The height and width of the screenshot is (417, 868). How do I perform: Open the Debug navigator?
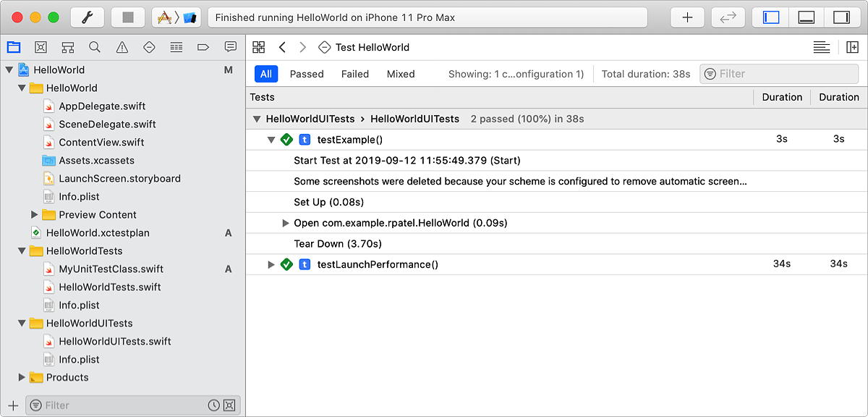tap(176, 47)
